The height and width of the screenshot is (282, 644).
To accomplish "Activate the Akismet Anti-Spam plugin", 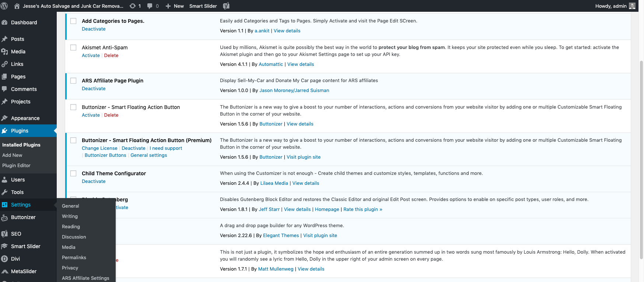I will tap(91, 56).
